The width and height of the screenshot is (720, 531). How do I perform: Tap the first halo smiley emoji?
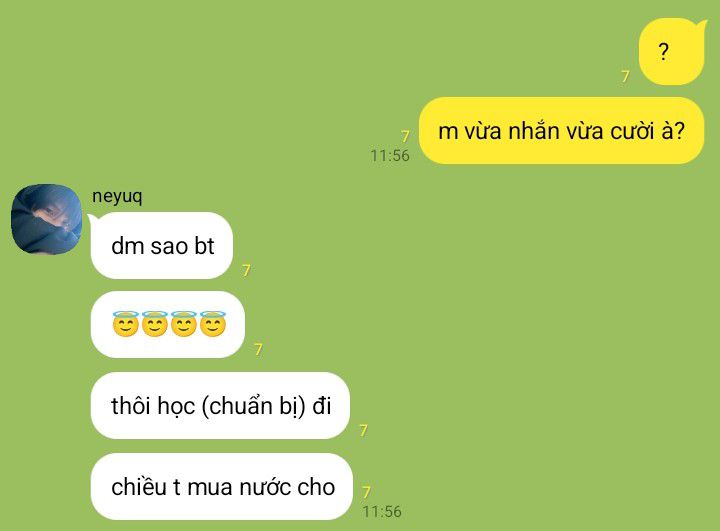pyautogui.click(x=125, y=324)
